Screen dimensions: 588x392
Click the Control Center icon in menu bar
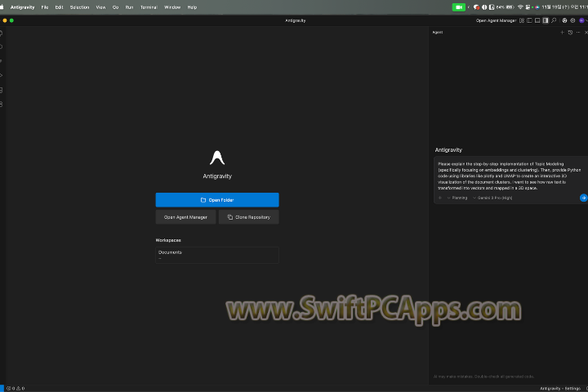pos(528,7)
